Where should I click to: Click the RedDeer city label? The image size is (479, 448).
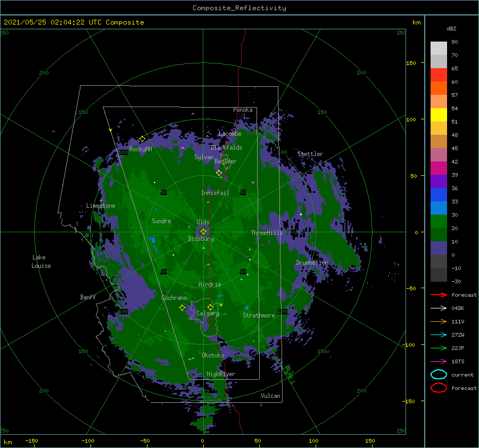226,161
